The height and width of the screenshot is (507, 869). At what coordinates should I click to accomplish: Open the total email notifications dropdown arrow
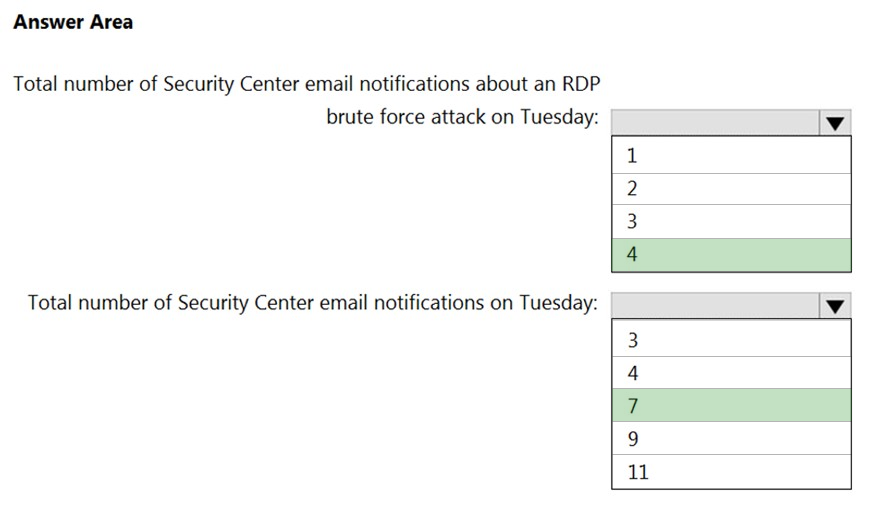point(836,306)
